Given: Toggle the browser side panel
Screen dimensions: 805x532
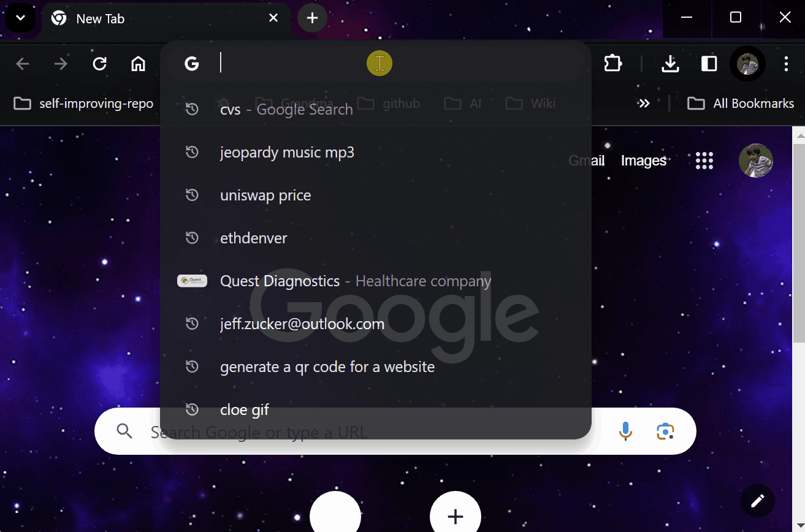Looking at the screenshot, I should pos(709,64).
